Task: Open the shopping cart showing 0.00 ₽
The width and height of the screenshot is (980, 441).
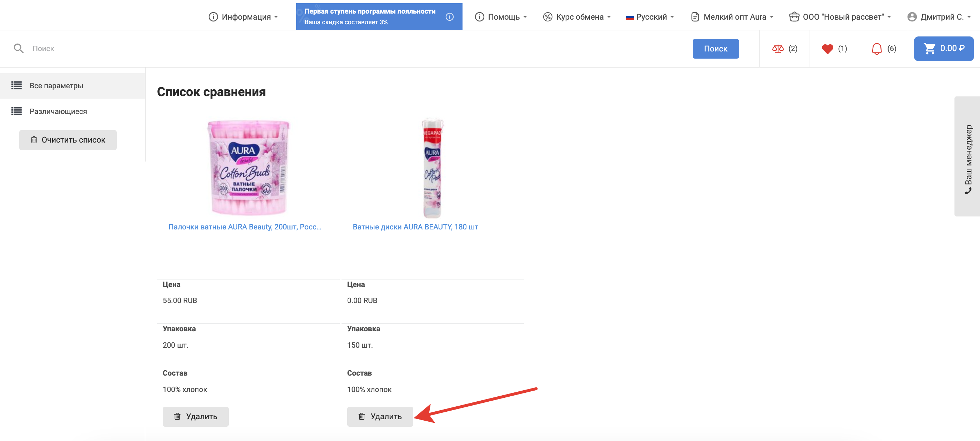Action: (x=943, y=49)
